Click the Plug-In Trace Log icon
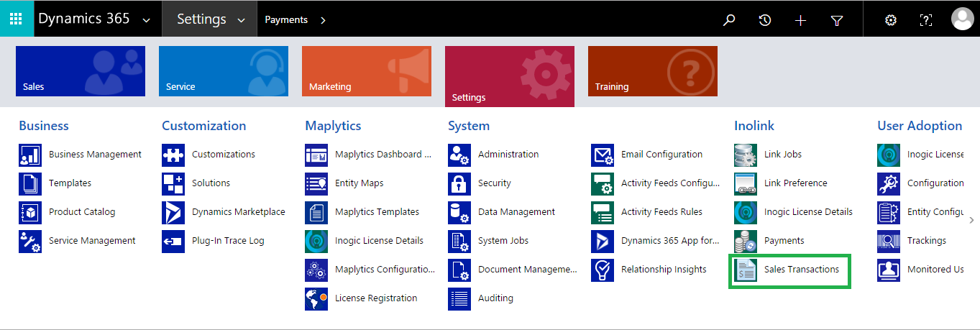980x330 pixels. [x=173, y=241]
